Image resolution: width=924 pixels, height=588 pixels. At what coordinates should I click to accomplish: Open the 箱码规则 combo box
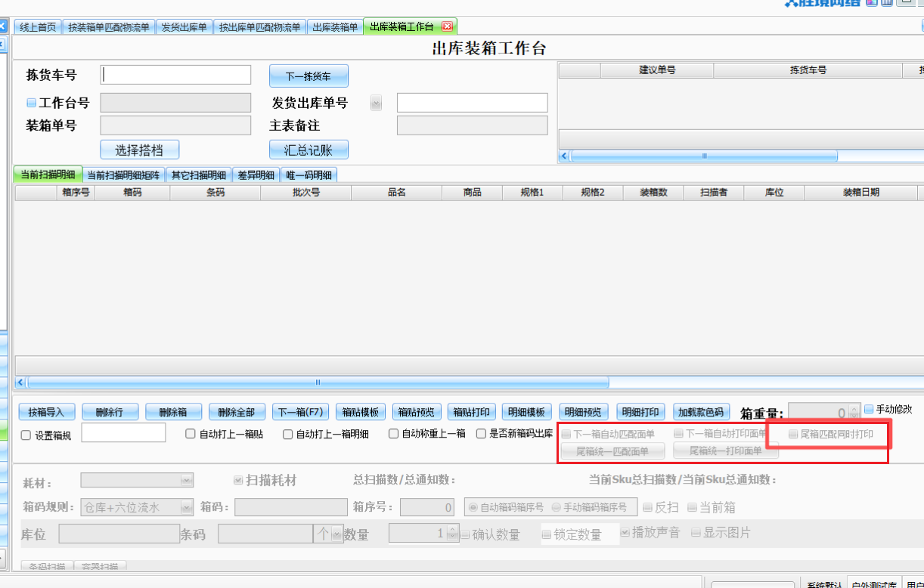tap(186, 508)
